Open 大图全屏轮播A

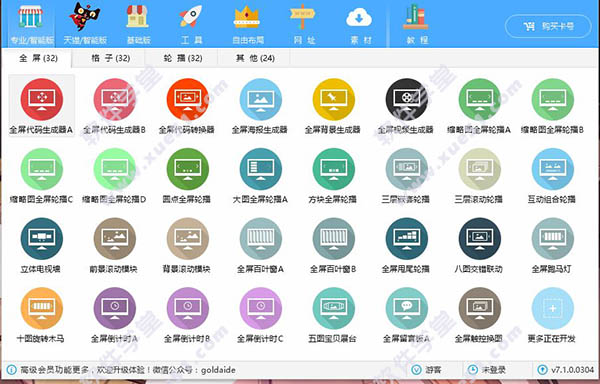[x=260, y=176]
